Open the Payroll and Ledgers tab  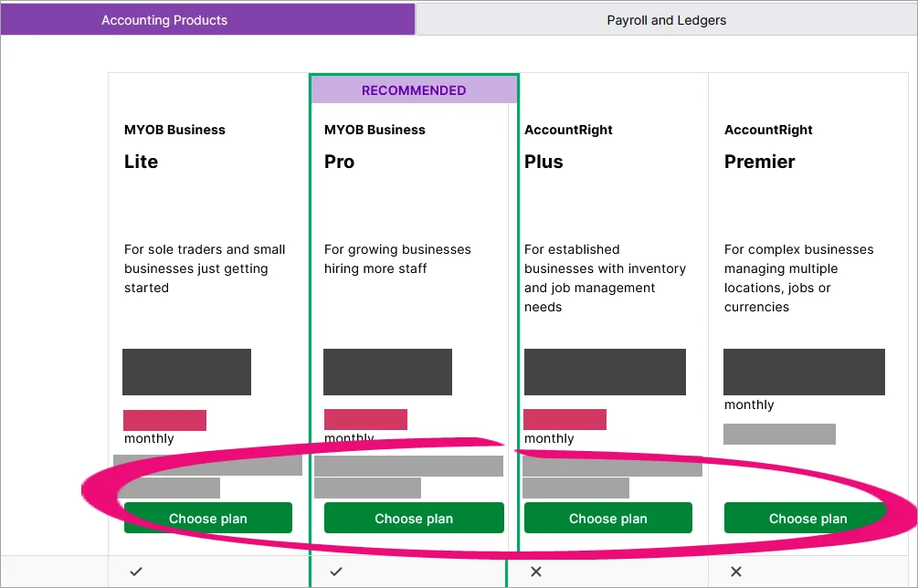pos(666,20)
